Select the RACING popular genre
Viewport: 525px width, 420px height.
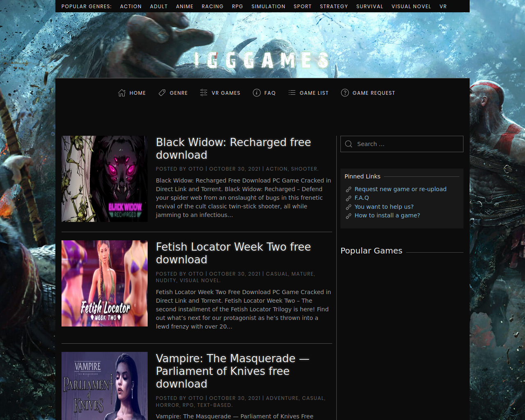point(212,7)
